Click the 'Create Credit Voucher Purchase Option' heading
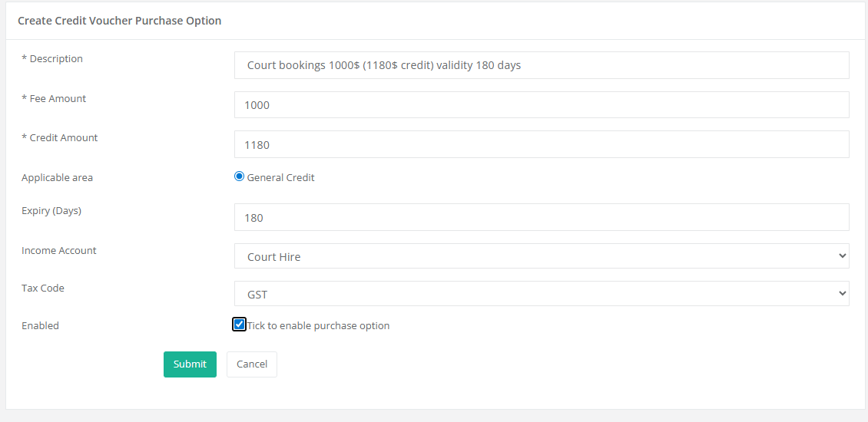The image size is (868, 422). click(x=119, y=21)
